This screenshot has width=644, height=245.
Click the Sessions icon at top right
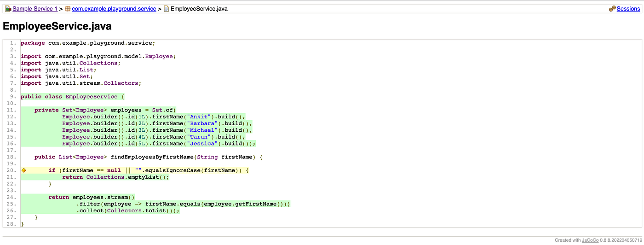point(612,9)
